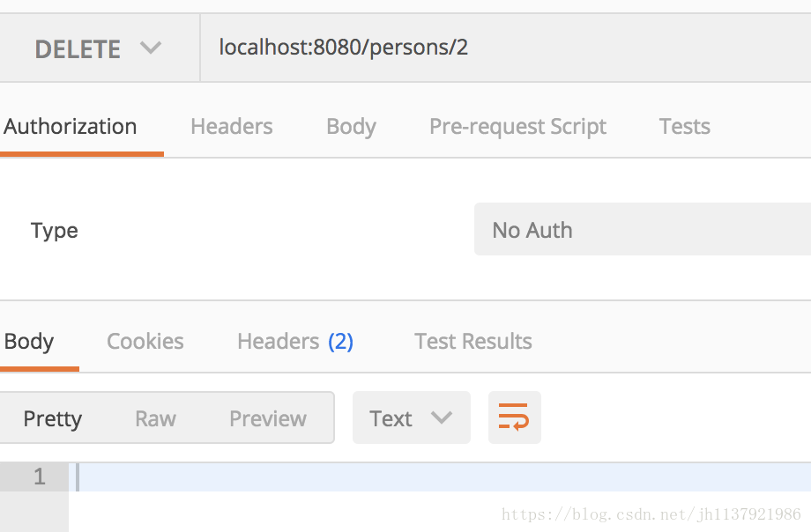
Task: Click the request URL input field
Action: click(x=505, y=48)
